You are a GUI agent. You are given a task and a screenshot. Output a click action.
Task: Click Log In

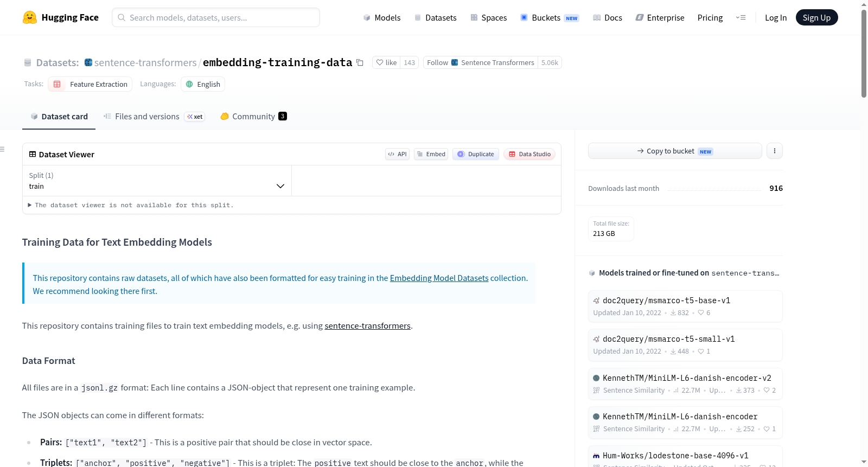pyautogui.click(x=776, y=17)
